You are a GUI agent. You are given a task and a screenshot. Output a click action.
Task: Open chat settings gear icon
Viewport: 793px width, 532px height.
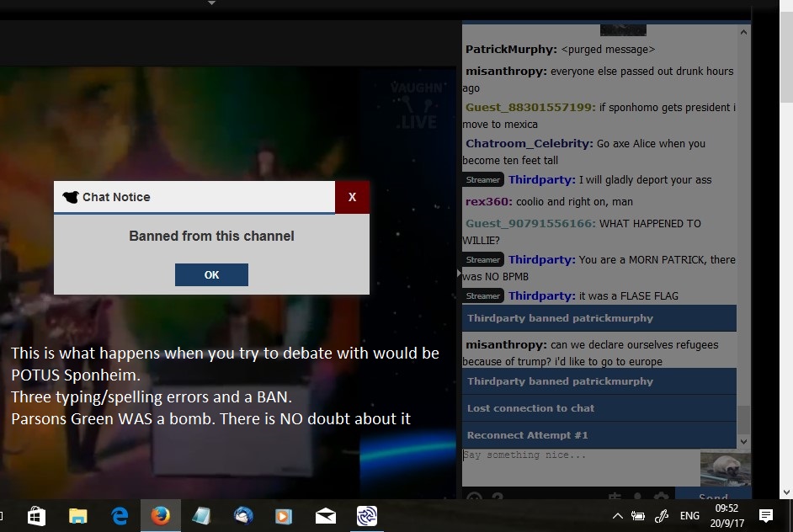tap(663, 497)
